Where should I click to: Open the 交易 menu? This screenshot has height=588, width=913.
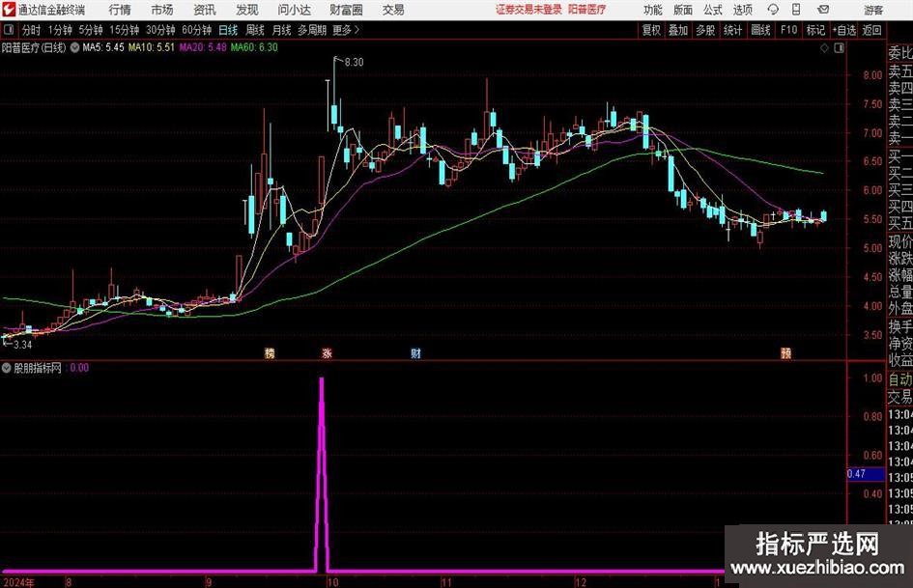pyautogui.click(x=393, y=10)
